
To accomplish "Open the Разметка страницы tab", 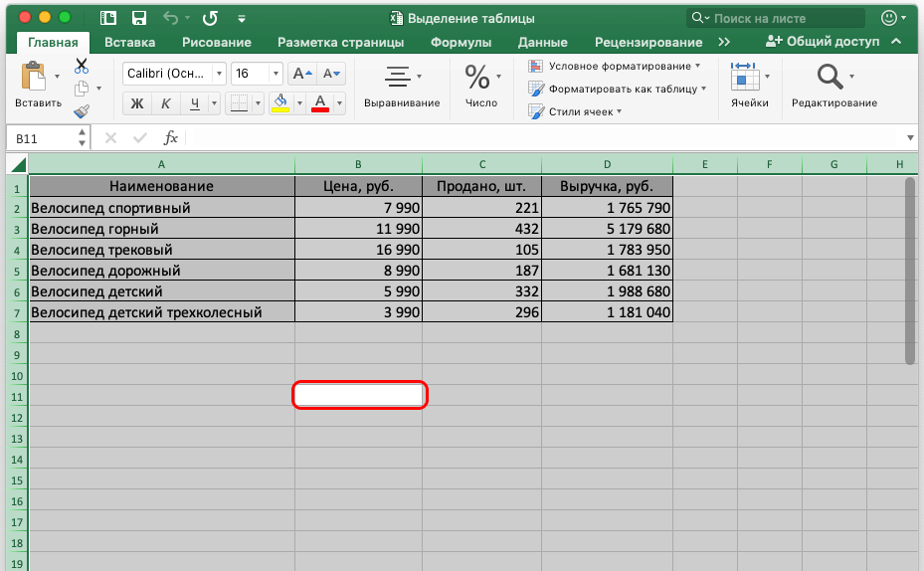I will click(x=340, y=42).
